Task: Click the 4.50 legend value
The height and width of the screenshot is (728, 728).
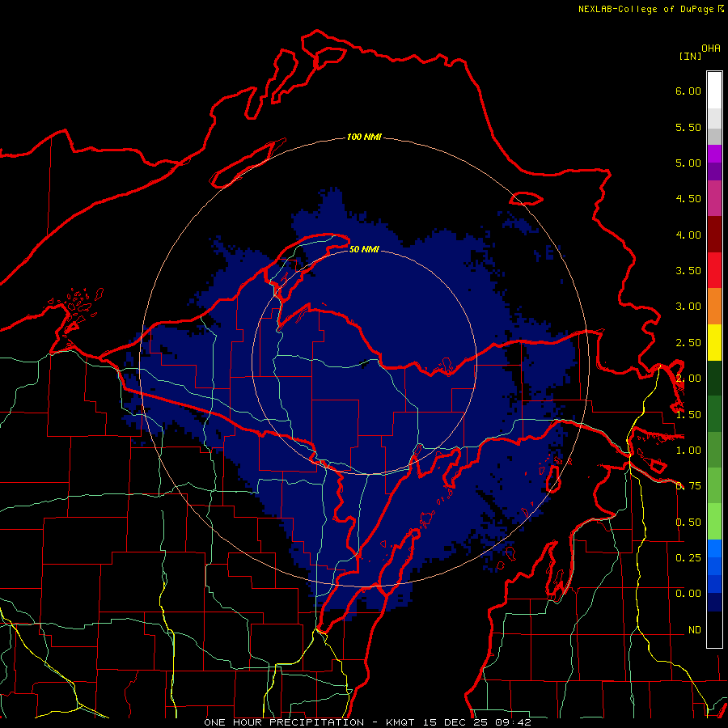Action: point(688,198)
